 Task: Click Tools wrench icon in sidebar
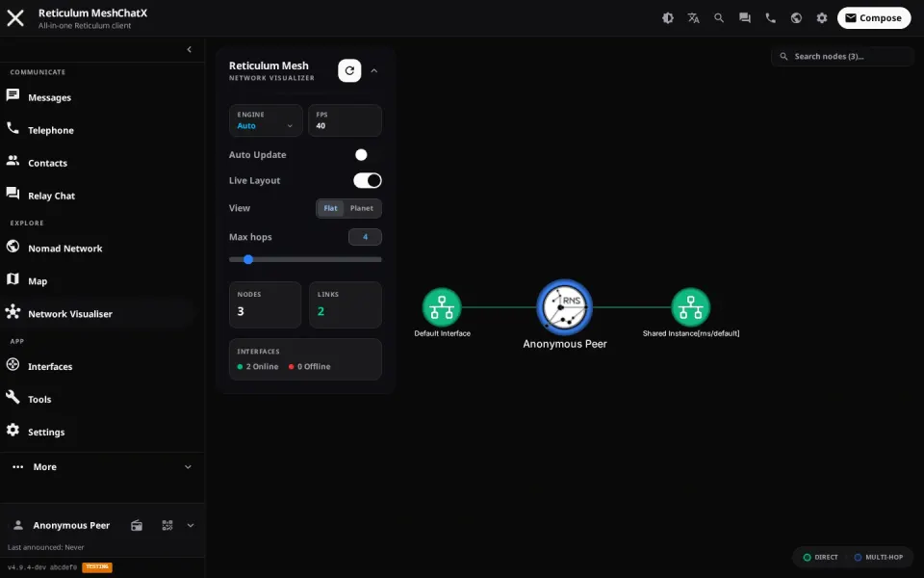(x=13, y=397)
